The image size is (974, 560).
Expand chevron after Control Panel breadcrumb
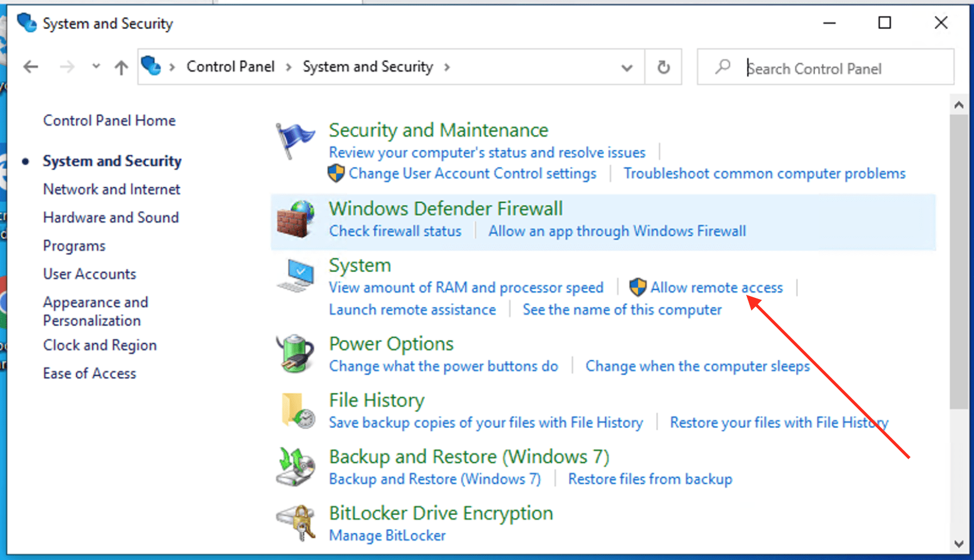288,67
